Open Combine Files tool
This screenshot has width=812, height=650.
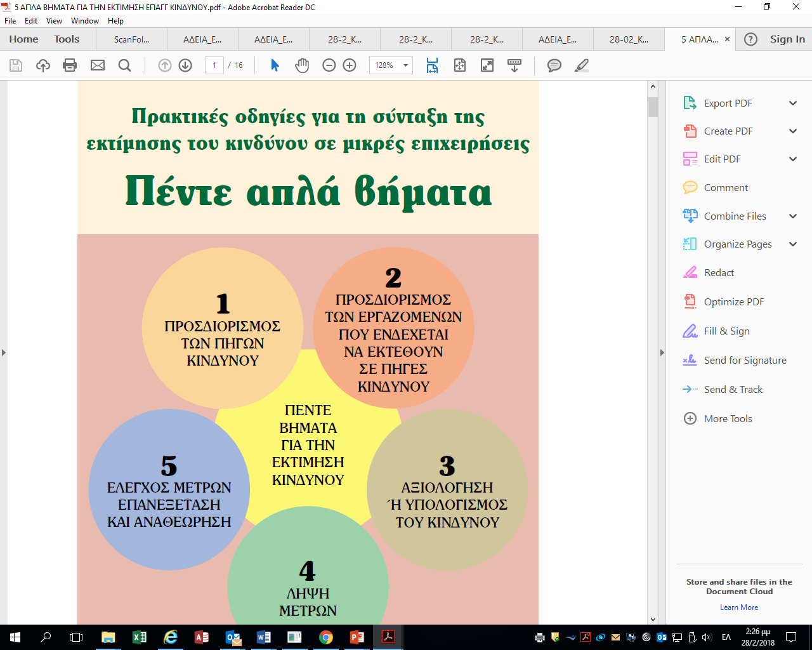click(x=724, y=216)
